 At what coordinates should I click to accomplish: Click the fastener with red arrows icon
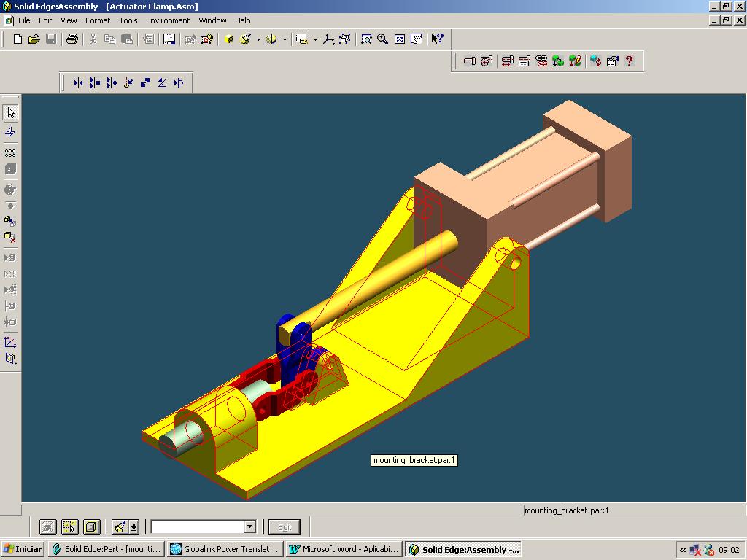click(508, 61)
